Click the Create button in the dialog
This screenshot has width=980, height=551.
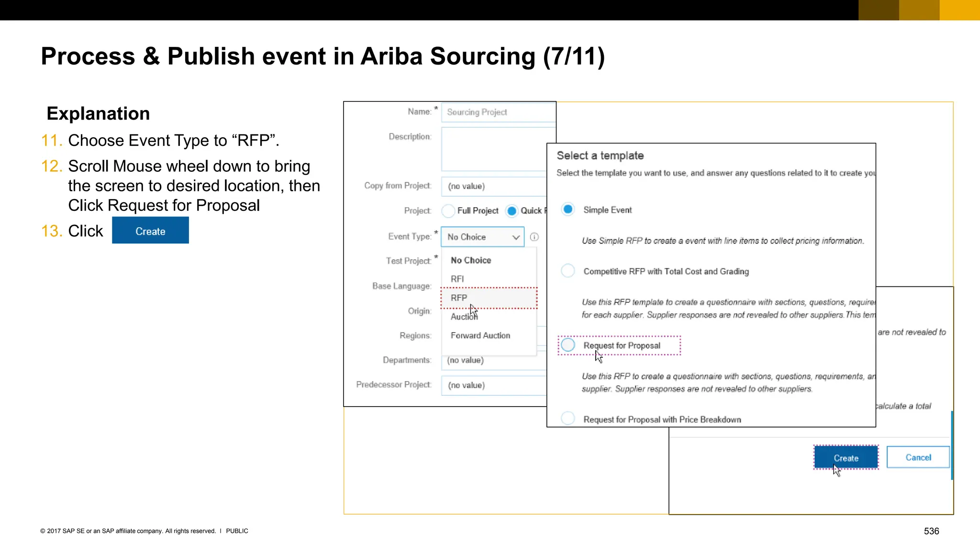846,458
